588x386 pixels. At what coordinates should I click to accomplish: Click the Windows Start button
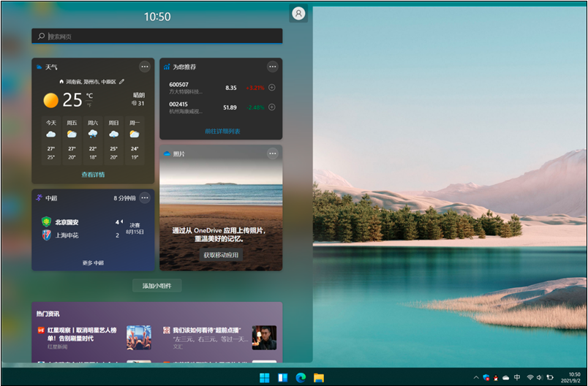pyautogui.click(x=264, y=378)
